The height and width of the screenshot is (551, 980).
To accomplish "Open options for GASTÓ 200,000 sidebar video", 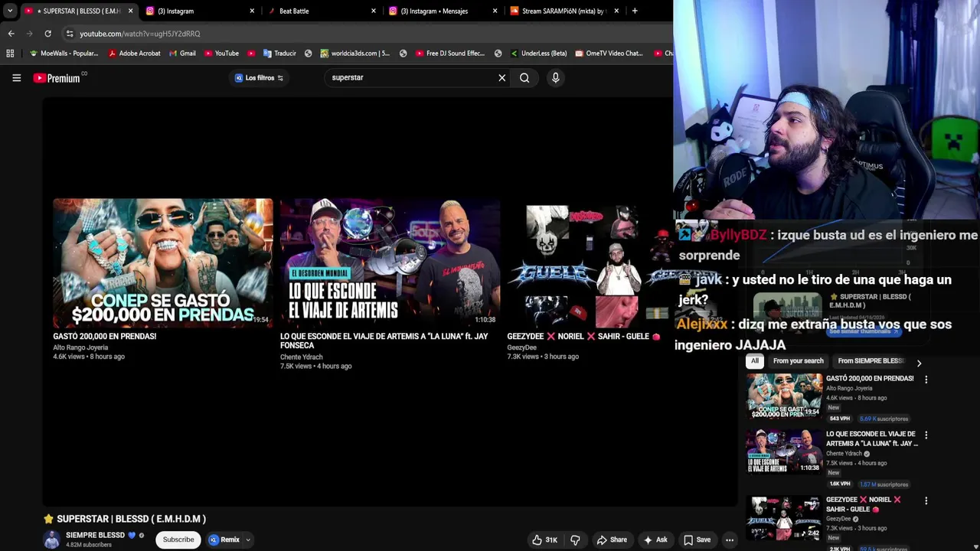I will (x=926, y=380).
